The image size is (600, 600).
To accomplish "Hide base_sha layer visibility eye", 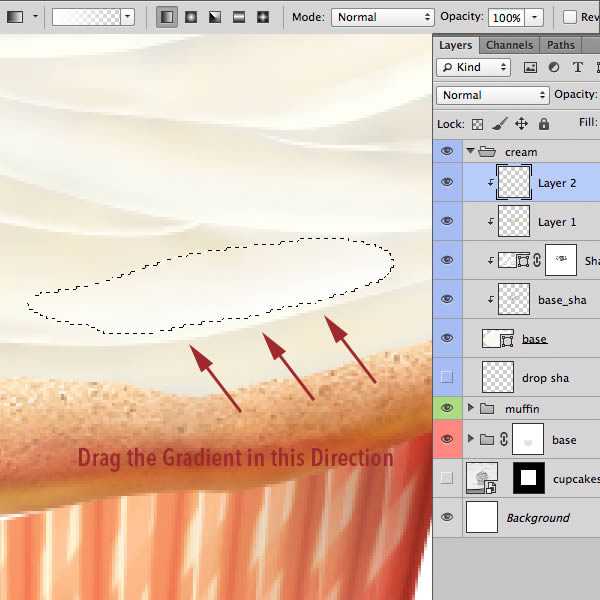I will (x=447, y=299).
